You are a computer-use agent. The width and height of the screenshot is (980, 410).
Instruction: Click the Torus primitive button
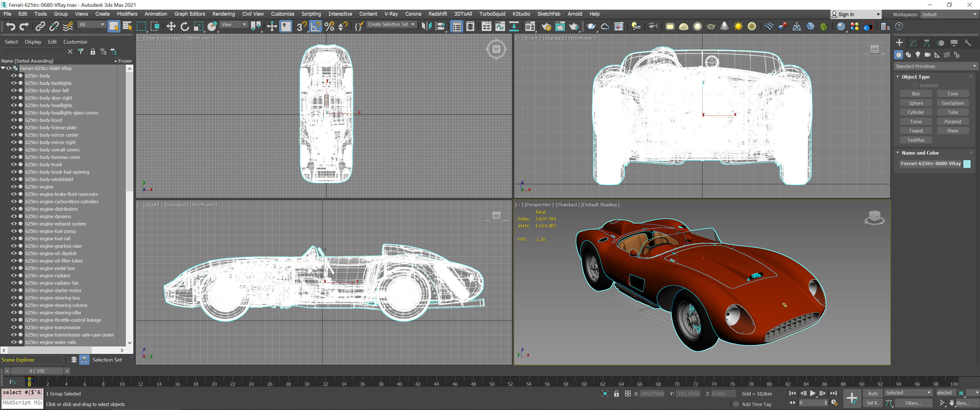[916, 121]
